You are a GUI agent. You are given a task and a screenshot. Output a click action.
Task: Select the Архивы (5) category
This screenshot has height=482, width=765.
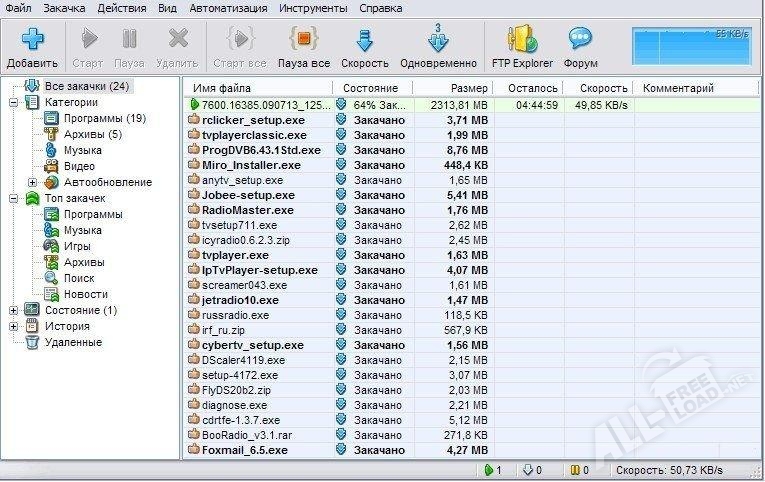93,134
